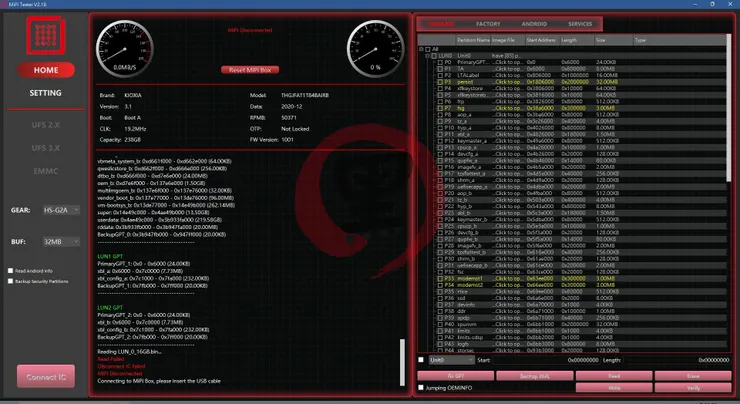Open the SETTING section
This screenshot has height=404, width=740.
pyautogui.click(x=45, y=93)
